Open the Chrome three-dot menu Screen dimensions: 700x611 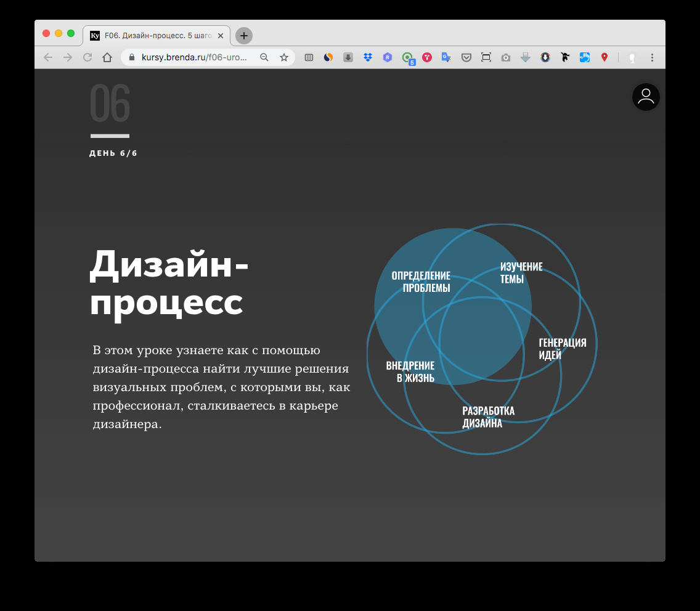point(652,57)
